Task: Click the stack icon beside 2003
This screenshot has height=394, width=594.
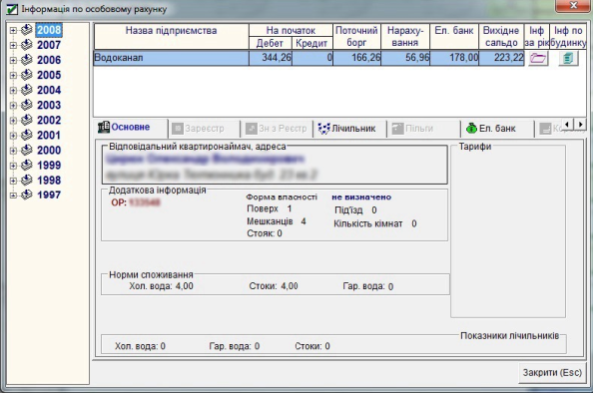Action: pos(27,105)
